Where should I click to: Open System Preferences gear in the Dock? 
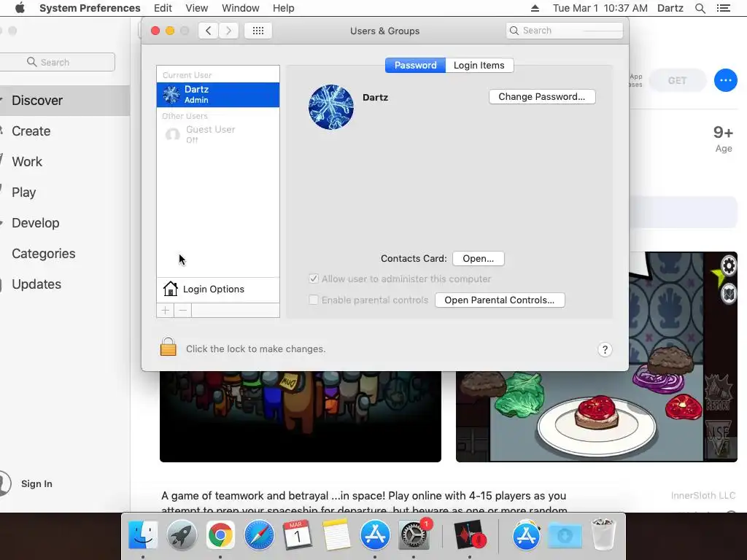click(x=414, y=535)
